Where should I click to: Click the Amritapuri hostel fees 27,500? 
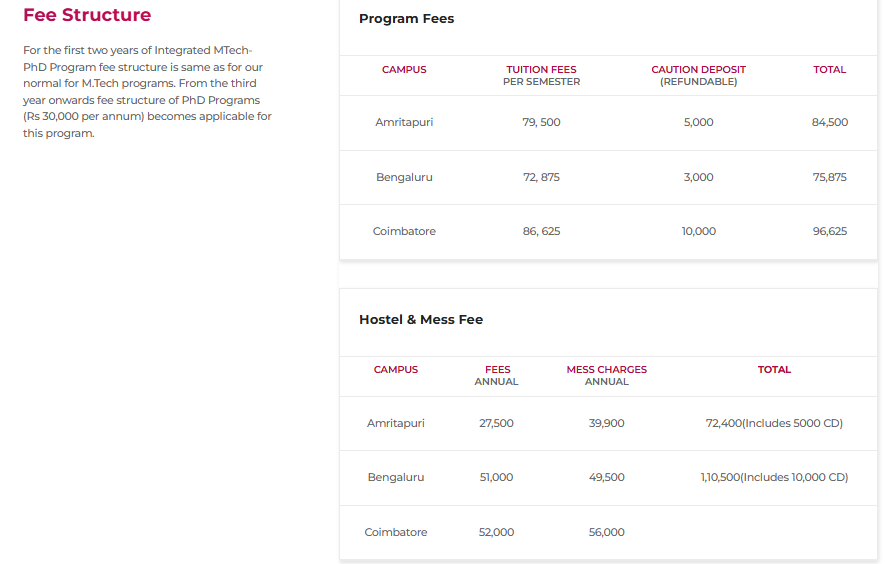tap(496, 423)
